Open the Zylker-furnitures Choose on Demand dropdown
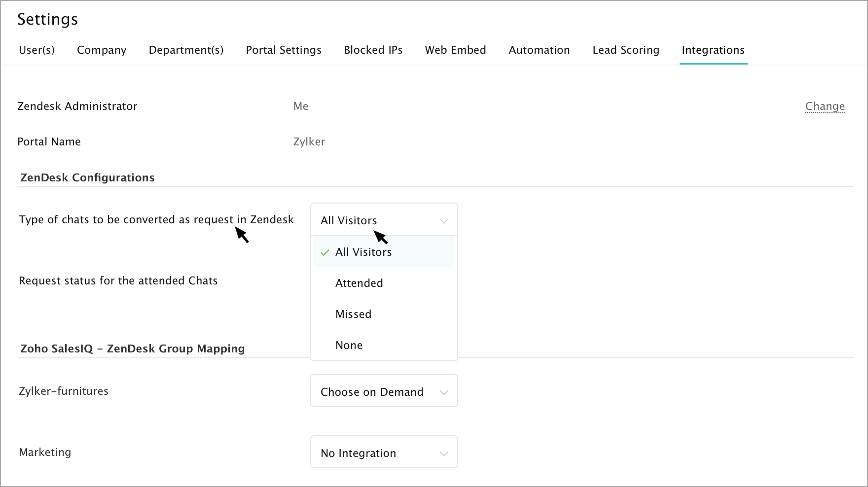Viewport: 868px width, 487px height. click(x=384, y=391)
